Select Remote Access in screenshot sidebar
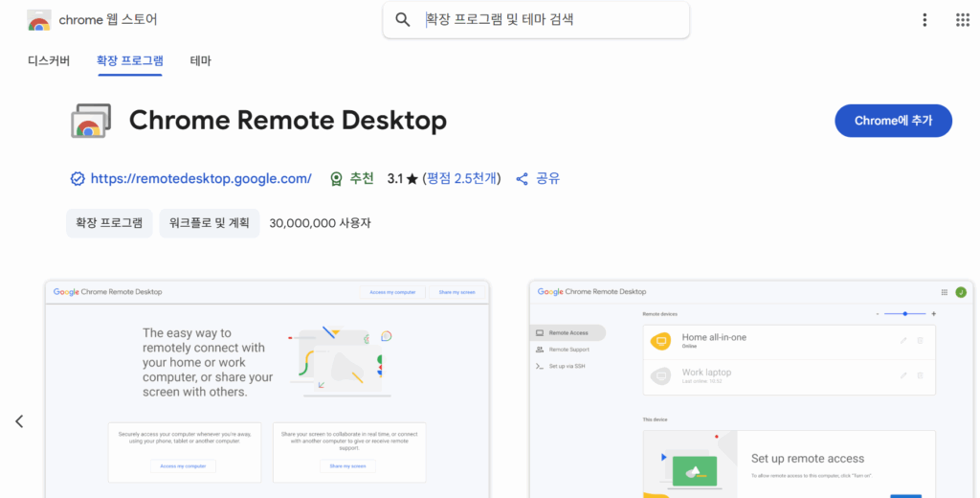The image size is (980, 498). coord(568,333)
